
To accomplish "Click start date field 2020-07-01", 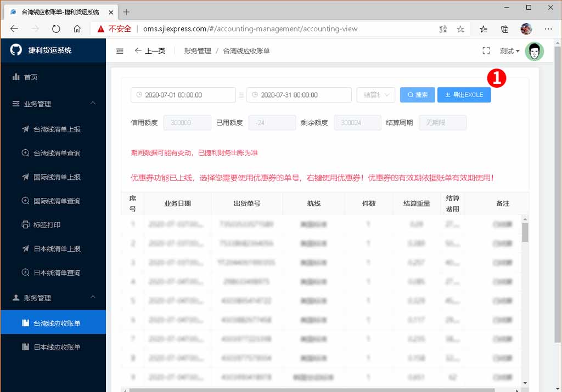I will point(183,95).
